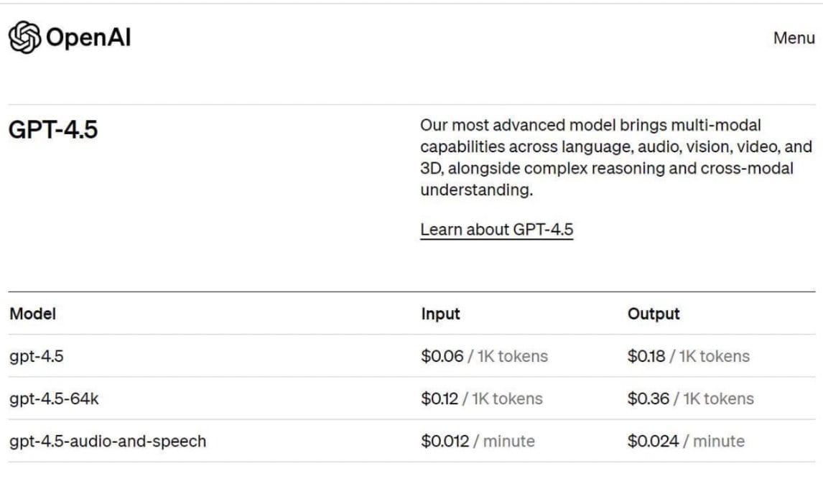Select the gpt-4.5 model name
The width and height of the screenshot is (823, 504).
(37, 356)
